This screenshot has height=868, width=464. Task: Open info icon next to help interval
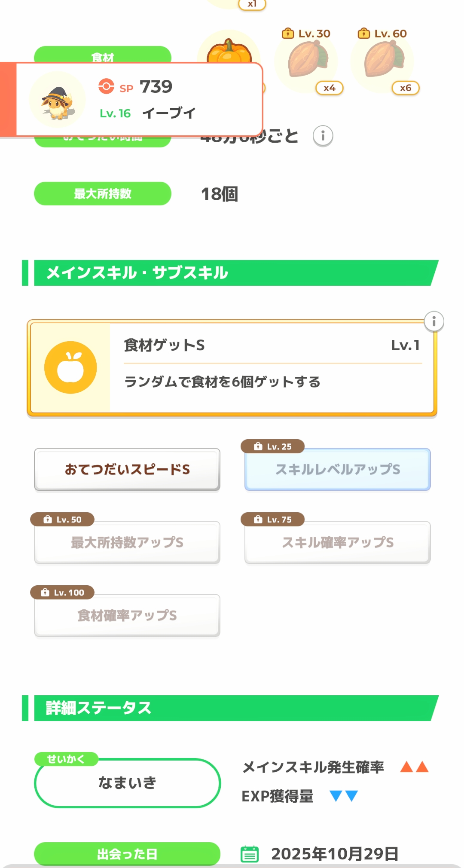(323, 136)
